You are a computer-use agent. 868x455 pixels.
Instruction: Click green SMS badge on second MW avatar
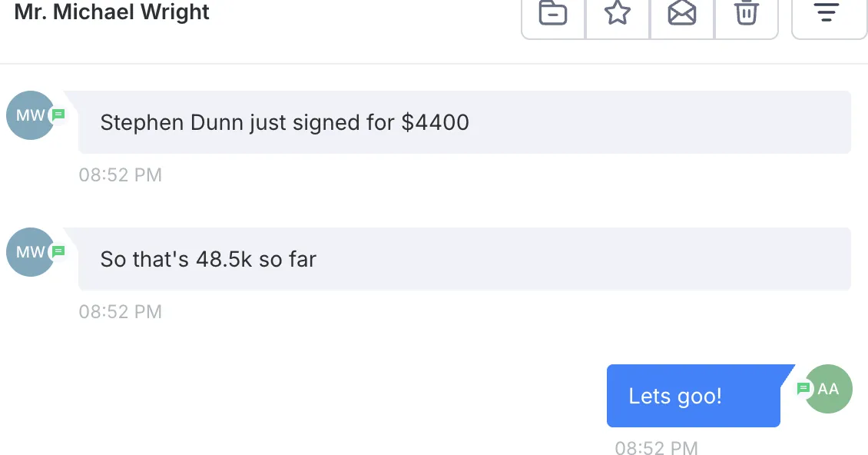[58, 251]
